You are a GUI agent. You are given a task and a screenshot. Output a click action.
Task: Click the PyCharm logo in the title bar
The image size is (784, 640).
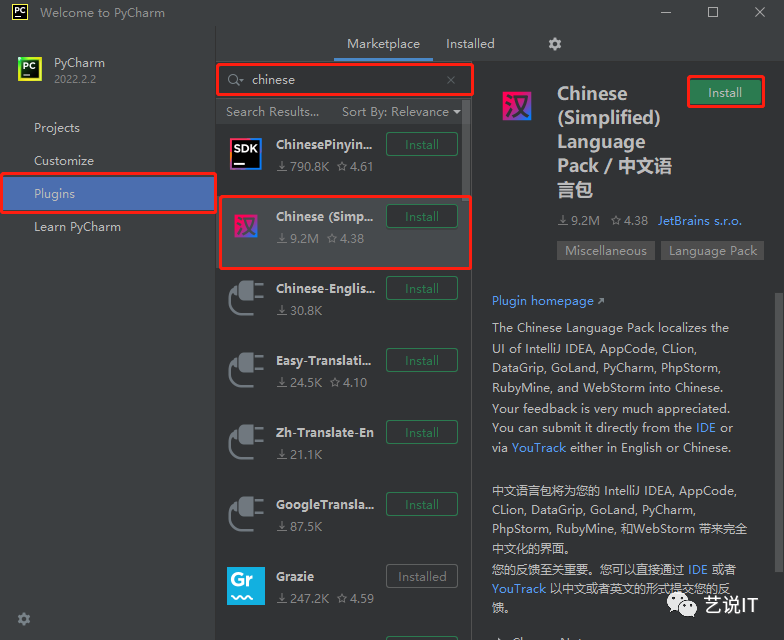coord(20,12)
